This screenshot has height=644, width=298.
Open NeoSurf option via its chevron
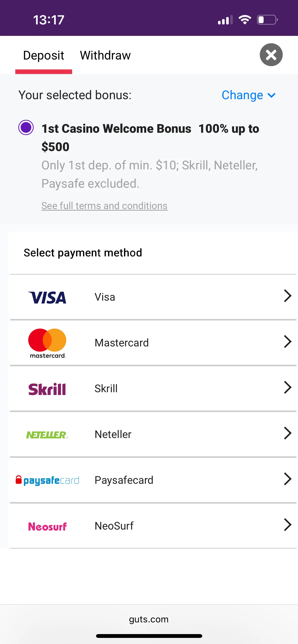[287, 525]
